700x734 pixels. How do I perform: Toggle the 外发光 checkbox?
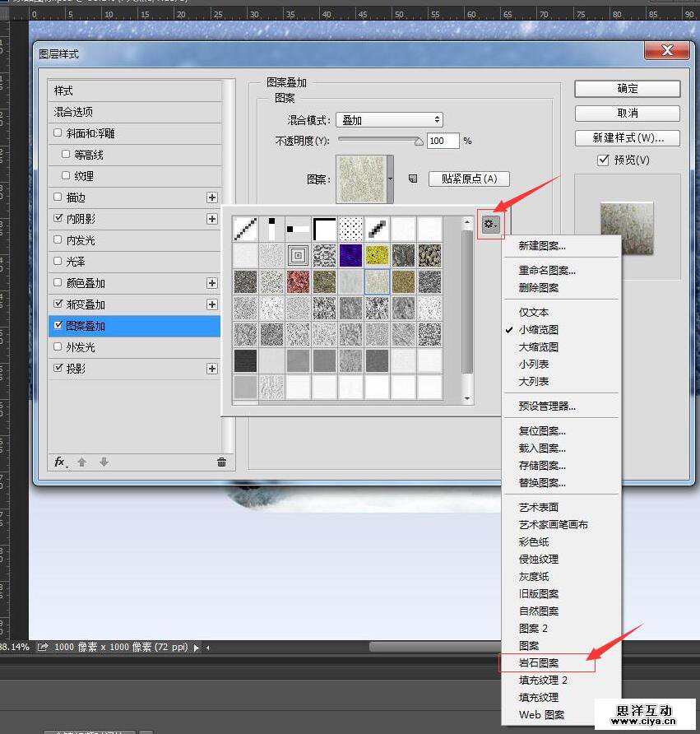pyautogui.click(x=58, y=347)
